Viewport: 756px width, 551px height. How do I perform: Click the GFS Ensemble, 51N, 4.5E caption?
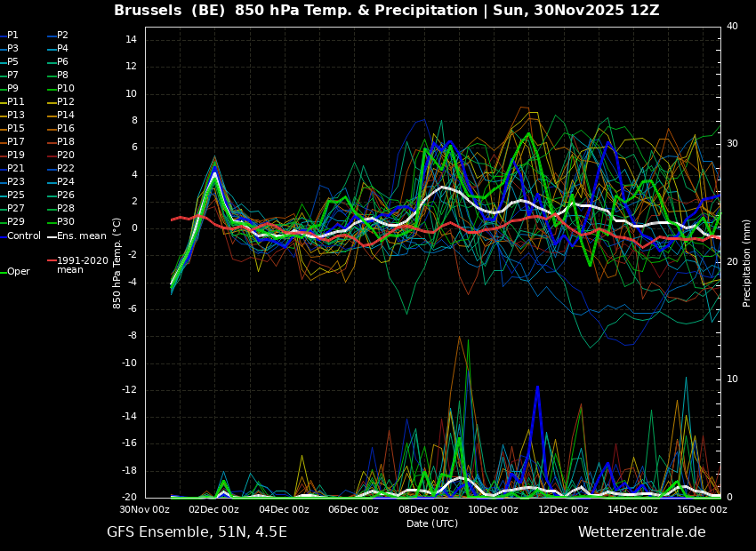(x=197, y=532)
